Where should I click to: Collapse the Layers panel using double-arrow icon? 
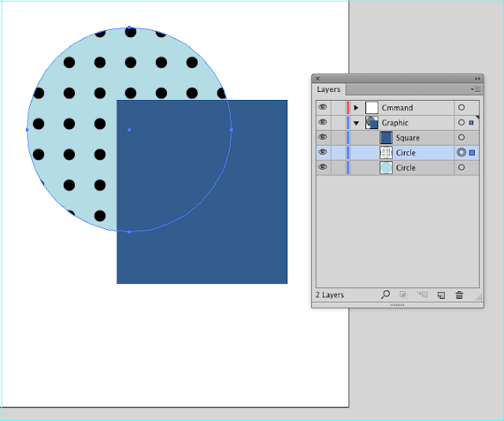(477, 79)
